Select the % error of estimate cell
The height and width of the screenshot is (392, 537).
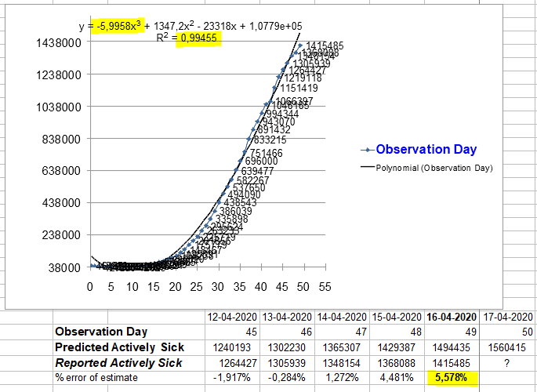[x=129, y=378]
